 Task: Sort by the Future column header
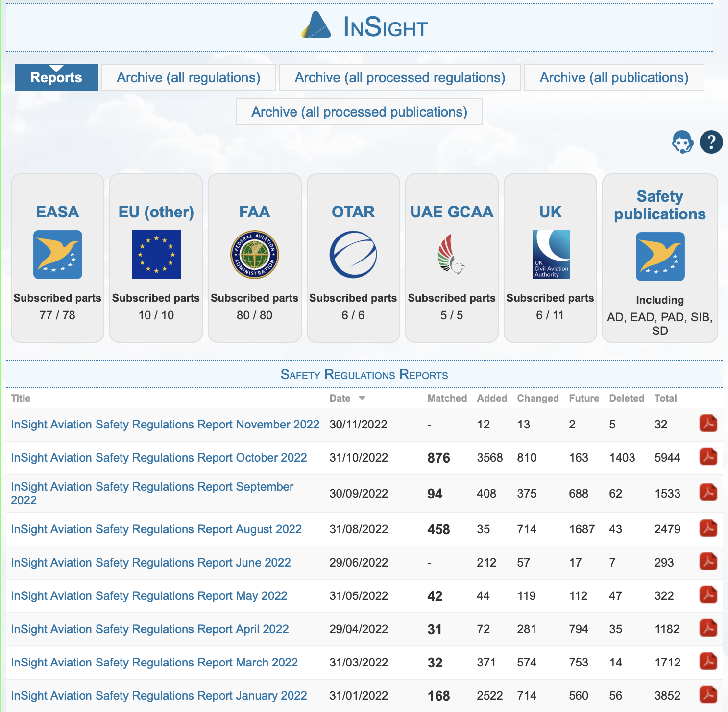click(x=584, y=398)
